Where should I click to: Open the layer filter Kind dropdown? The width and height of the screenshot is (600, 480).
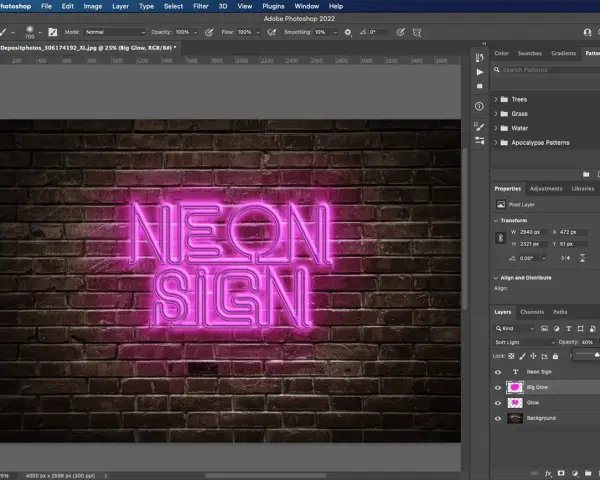514,328
